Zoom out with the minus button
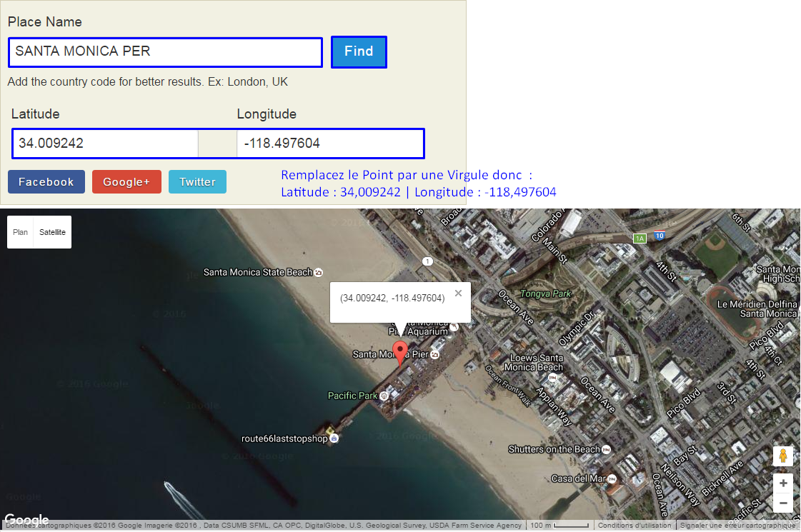Screen dimensions: 801x532 click(782, 503)
